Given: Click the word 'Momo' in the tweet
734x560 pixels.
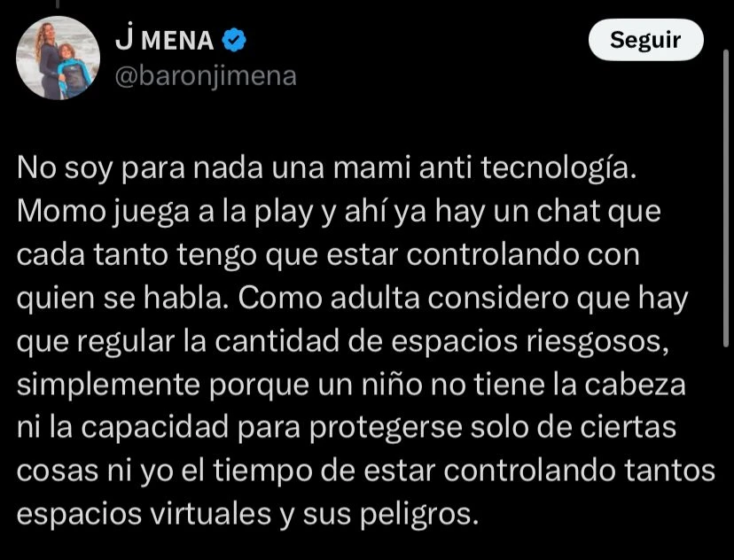Looking at the screenshot, I should [61, 212].
